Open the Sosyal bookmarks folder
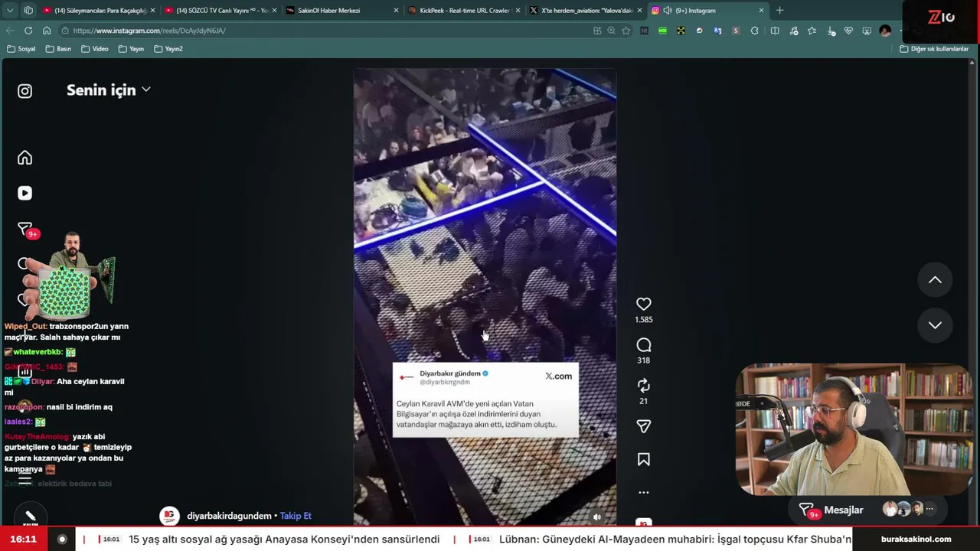Screen dimensions: 980x551 tap(21, 49)
